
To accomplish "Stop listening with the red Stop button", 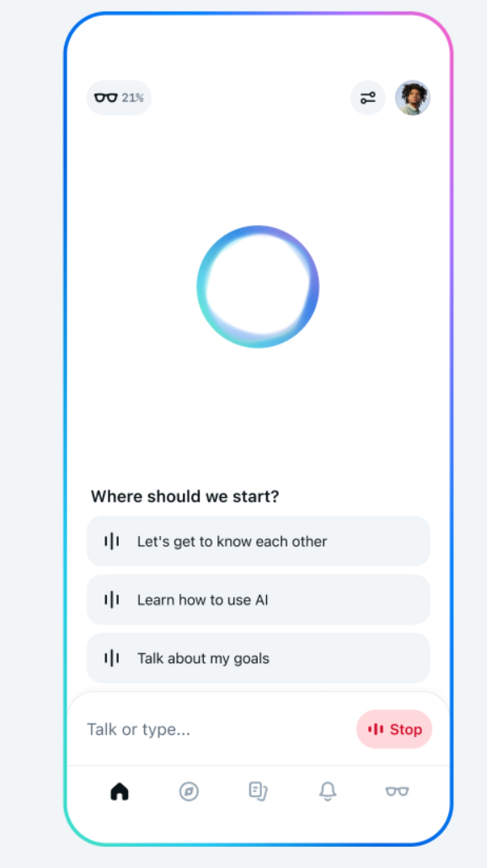I will [x=394, y=730].
